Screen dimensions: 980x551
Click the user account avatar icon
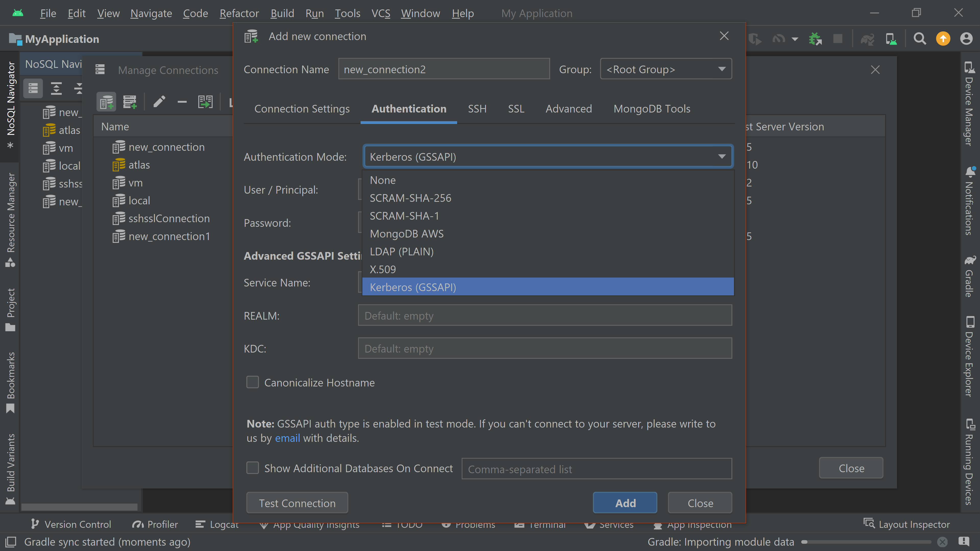[x=966, y=39]
